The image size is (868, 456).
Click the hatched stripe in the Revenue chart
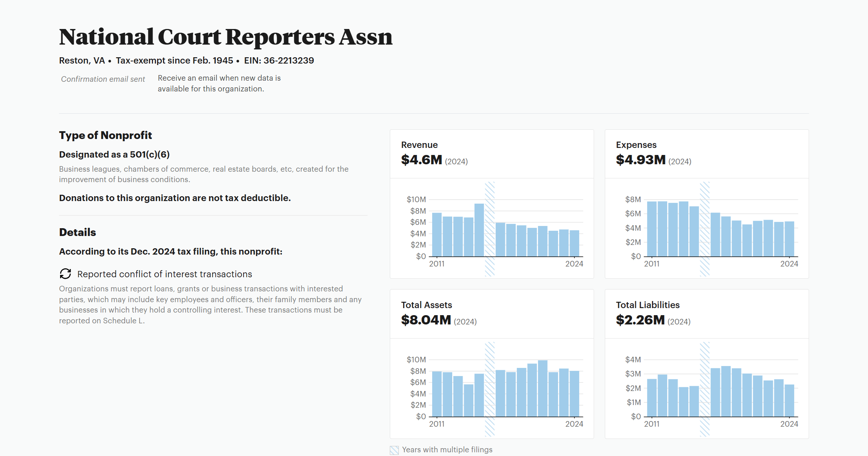click(x=490, y=229)
